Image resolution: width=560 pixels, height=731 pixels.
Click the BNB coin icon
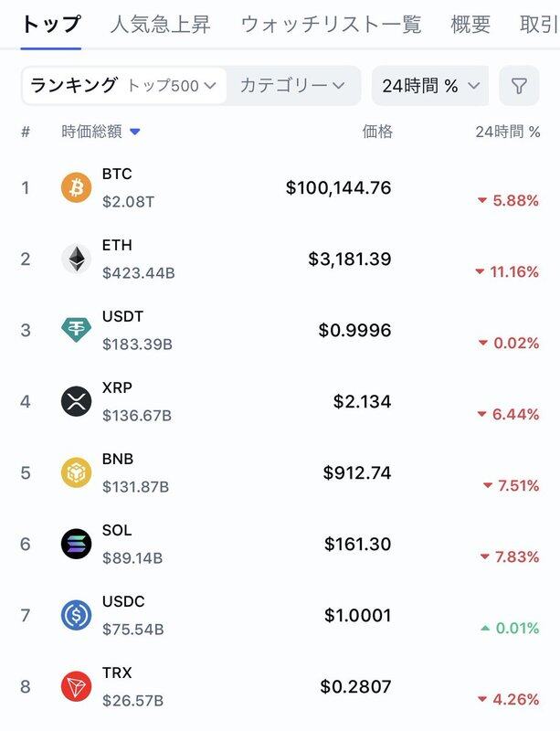coord(77,472)
